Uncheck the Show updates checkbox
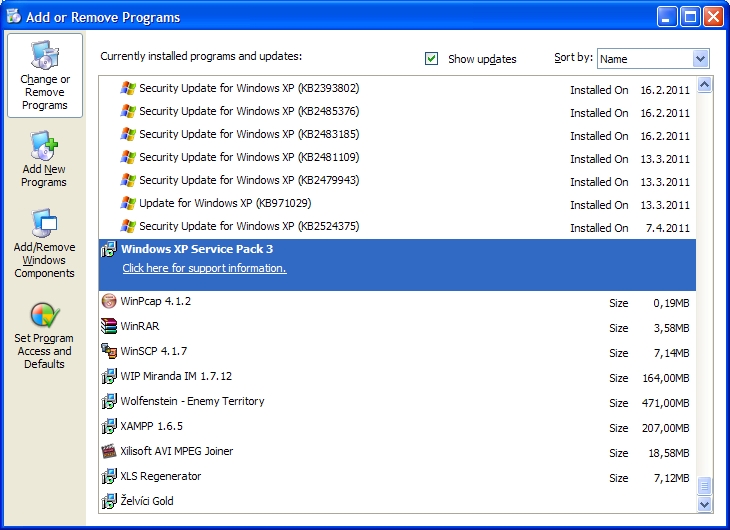730x530 pixels. 431,59
